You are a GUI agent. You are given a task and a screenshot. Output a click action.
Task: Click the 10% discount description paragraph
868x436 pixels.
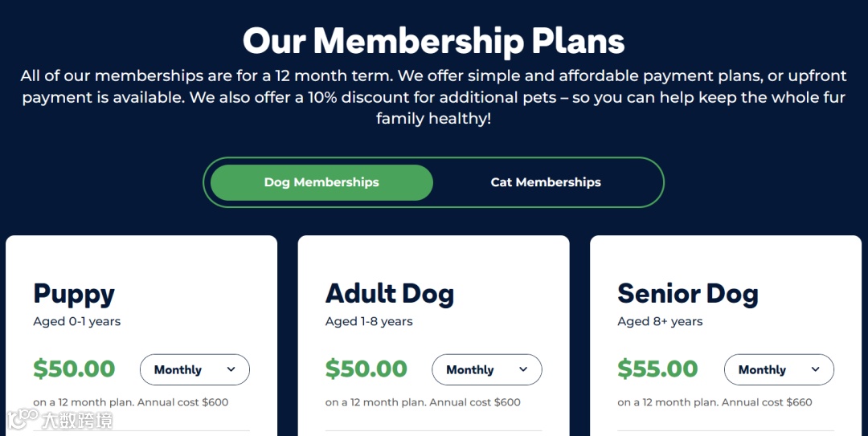coord(434,97)
